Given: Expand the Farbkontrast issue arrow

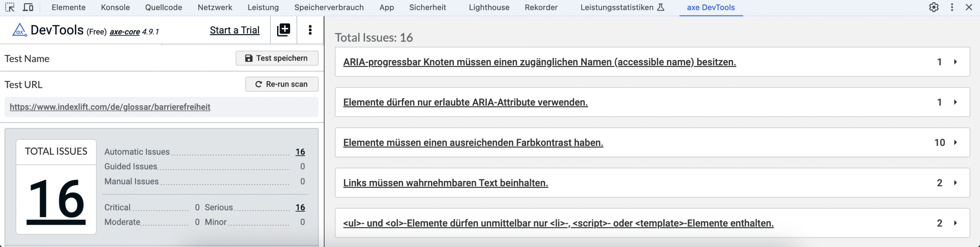Looking at the screenshot, I should (955, 142).
